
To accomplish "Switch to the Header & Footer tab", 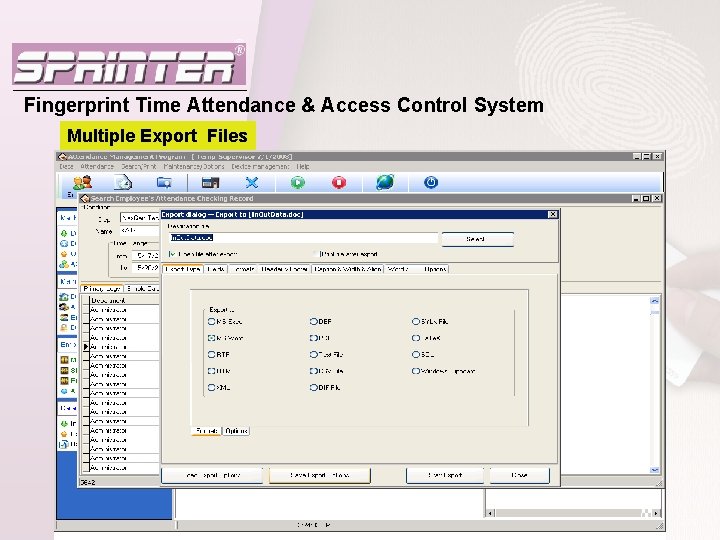I will [284, 269].
